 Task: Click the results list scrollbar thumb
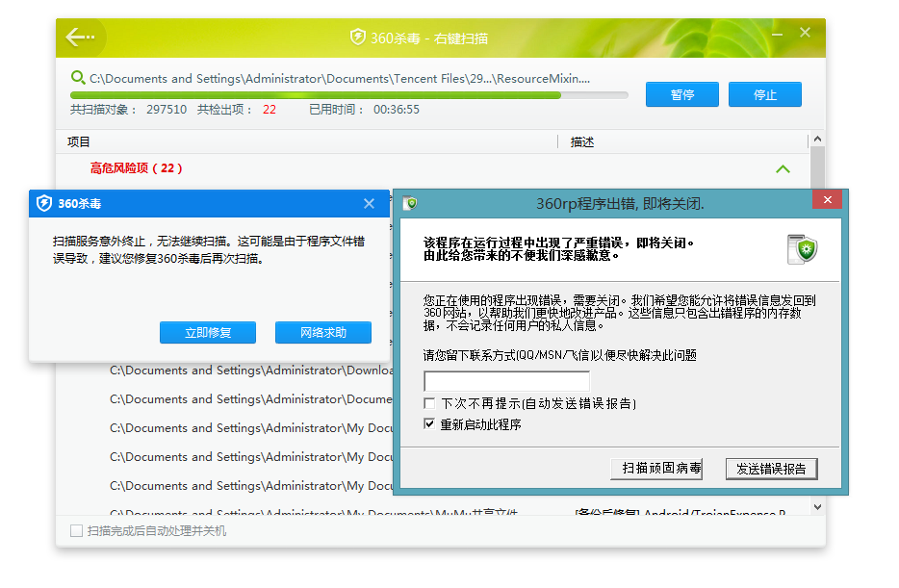coord(817,166)
